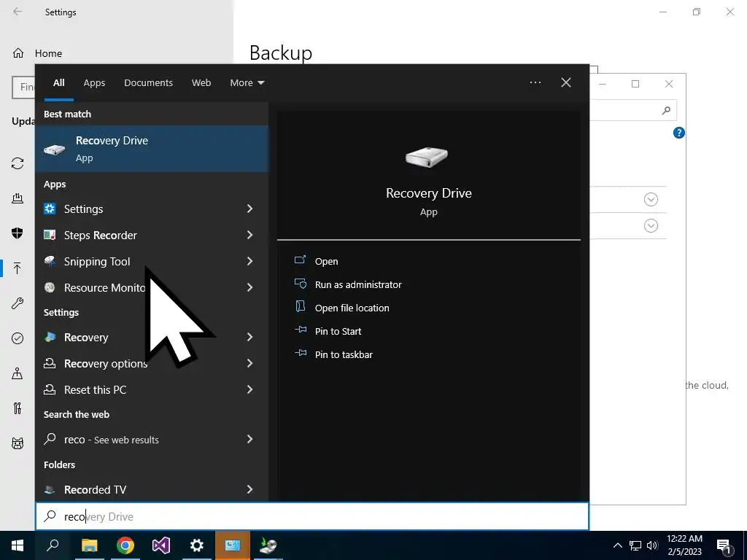747x560 pixels.
Task: Open the Recovery Drive best match result
Action: 152,149
